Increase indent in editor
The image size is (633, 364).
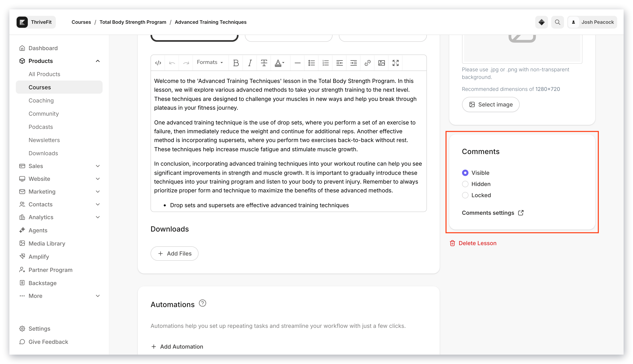[353, 63]
